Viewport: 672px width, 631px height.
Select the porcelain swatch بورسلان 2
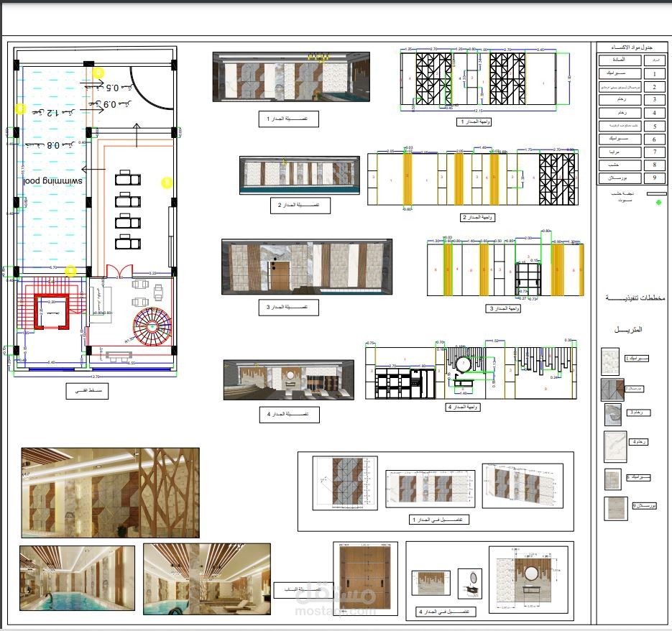click(x=612, y=390)
